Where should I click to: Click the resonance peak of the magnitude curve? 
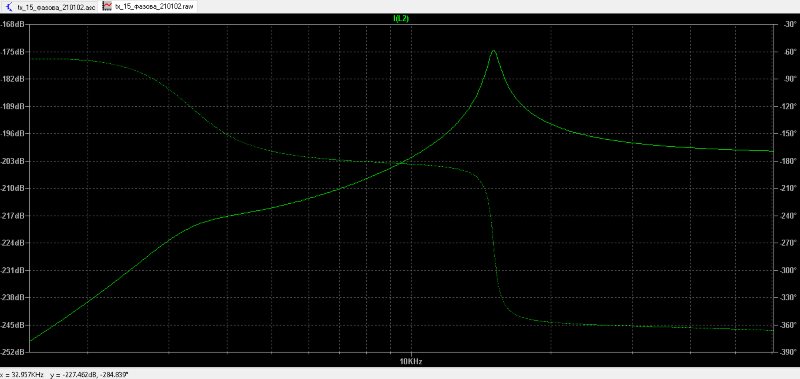(x=493, y=50)
